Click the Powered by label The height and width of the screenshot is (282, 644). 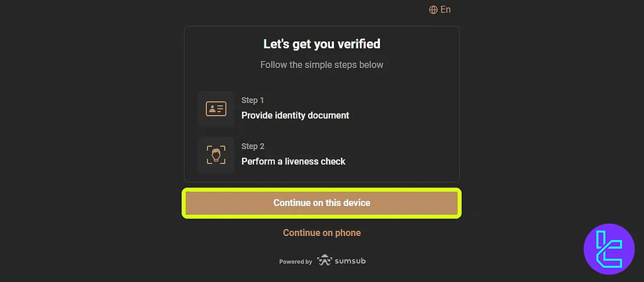click(295, 262)
